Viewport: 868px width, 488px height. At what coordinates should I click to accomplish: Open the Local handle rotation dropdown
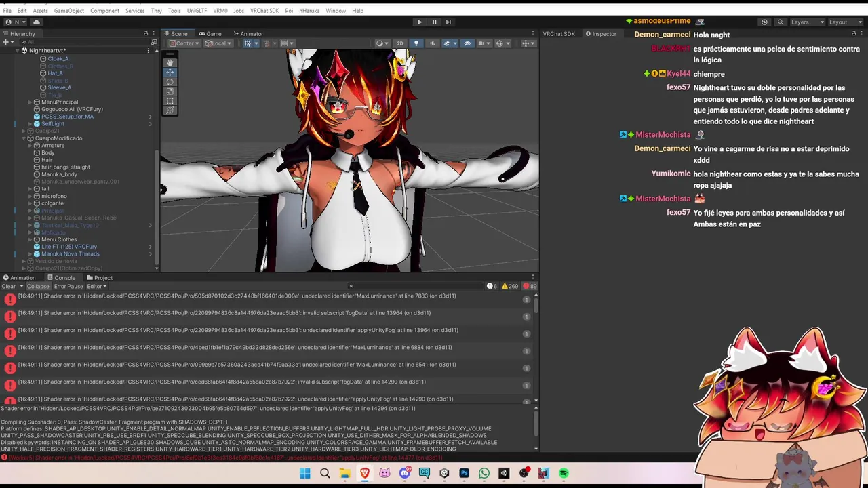click(217, 43)
